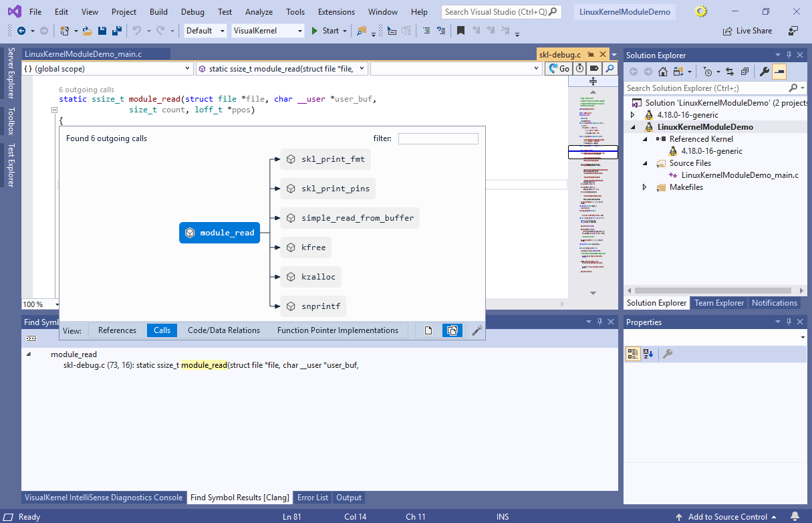Open the Debug menu
Screen dimensions: 812x523
[x=192, y=12]
